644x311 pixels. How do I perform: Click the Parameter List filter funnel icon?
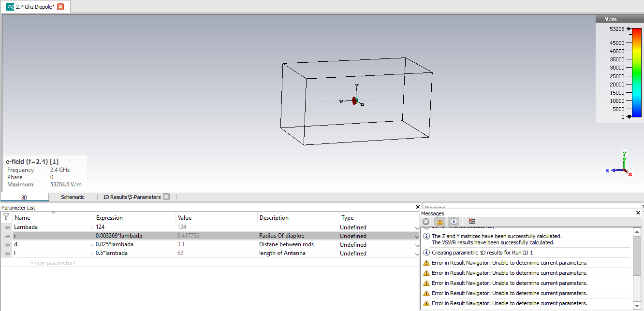point(6,217)
